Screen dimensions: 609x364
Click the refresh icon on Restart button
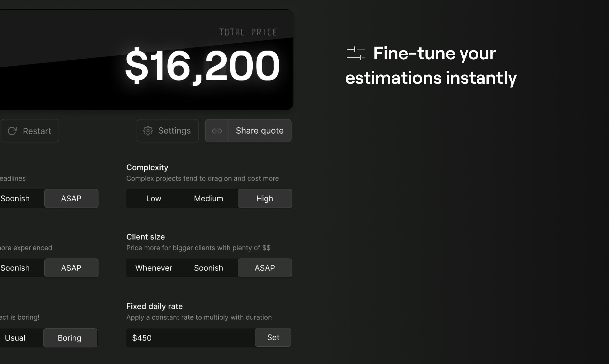[x=13, y=131]
